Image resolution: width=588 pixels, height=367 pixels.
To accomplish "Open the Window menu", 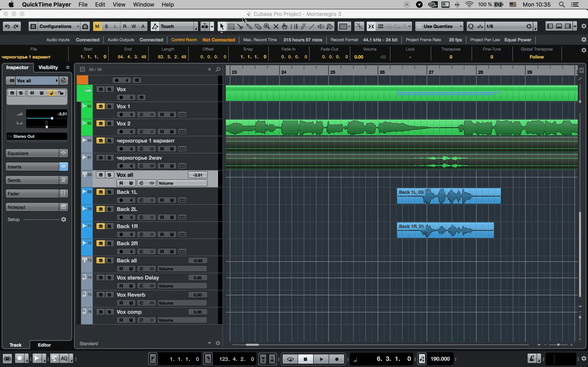I will pyautogui.click(x=143, y=5).
